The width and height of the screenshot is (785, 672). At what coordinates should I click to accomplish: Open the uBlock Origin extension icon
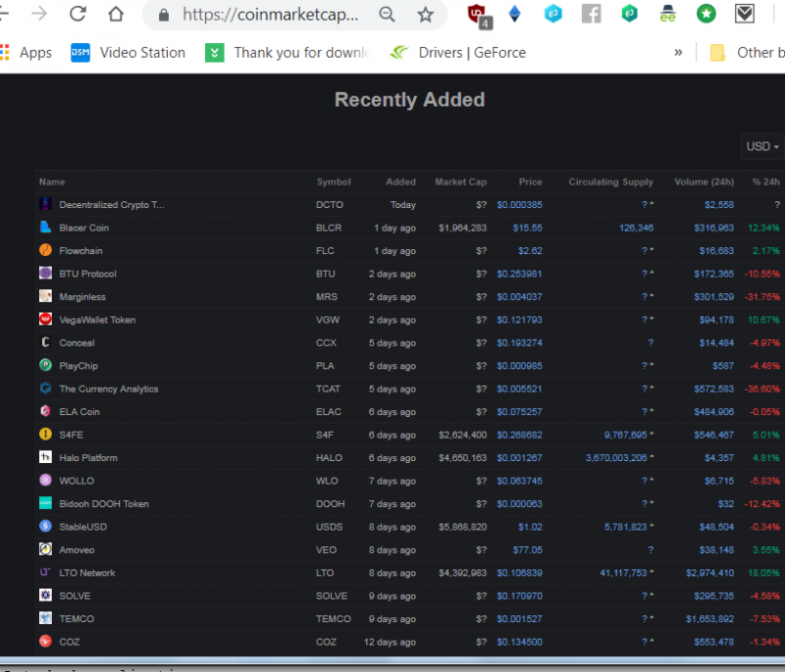click(x=479, y=15)
